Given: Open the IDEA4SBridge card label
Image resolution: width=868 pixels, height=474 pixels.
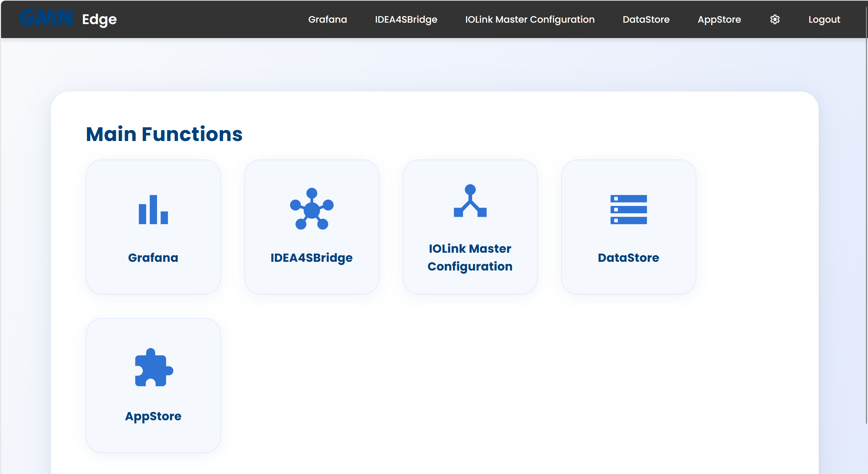Looking at the screenshot, I should pyautogui.click(x=311, y=258).
